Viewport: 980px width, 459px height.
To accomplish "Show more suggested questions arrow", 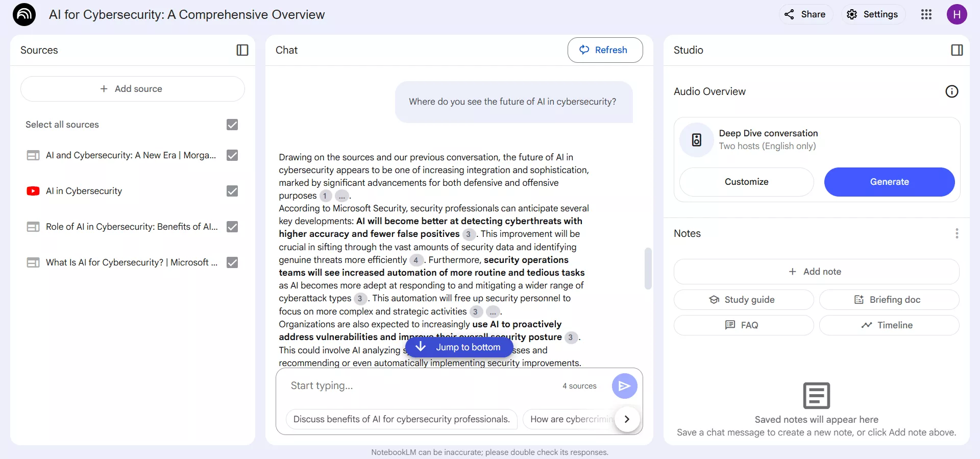I will 627,419.
